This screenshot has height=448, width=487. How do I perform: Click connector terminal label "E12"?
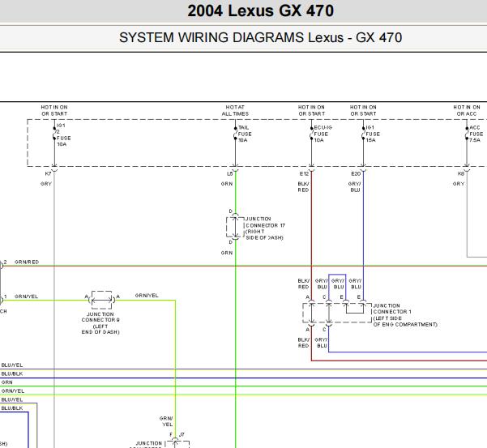tap(304, 173)
